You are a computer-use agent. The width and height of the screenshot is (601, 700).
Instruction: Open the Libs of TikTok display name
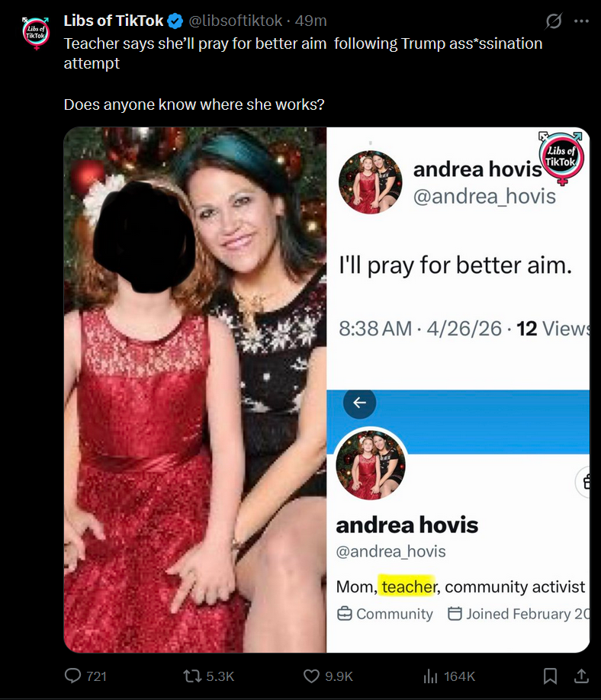pyautogui.click(x=114, y=21)
